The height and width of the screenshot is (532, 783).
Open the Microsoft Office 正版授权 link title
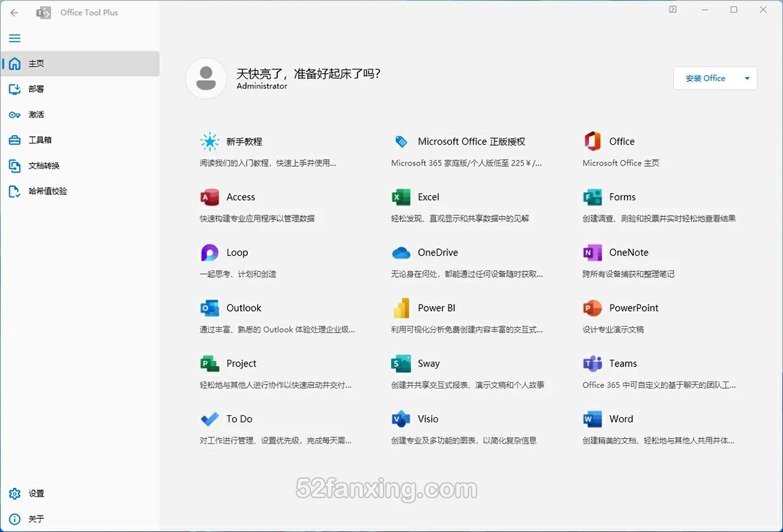coord(471,141)
